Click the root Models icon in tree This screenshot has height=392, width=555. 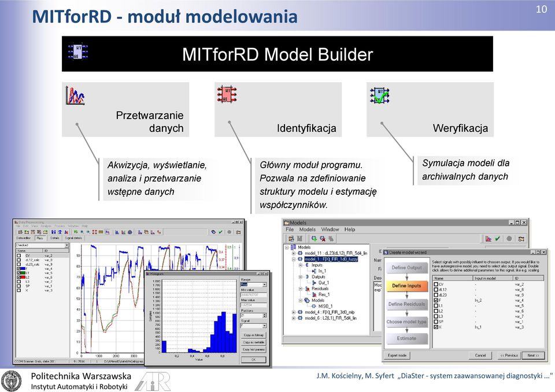coord(294,247)
